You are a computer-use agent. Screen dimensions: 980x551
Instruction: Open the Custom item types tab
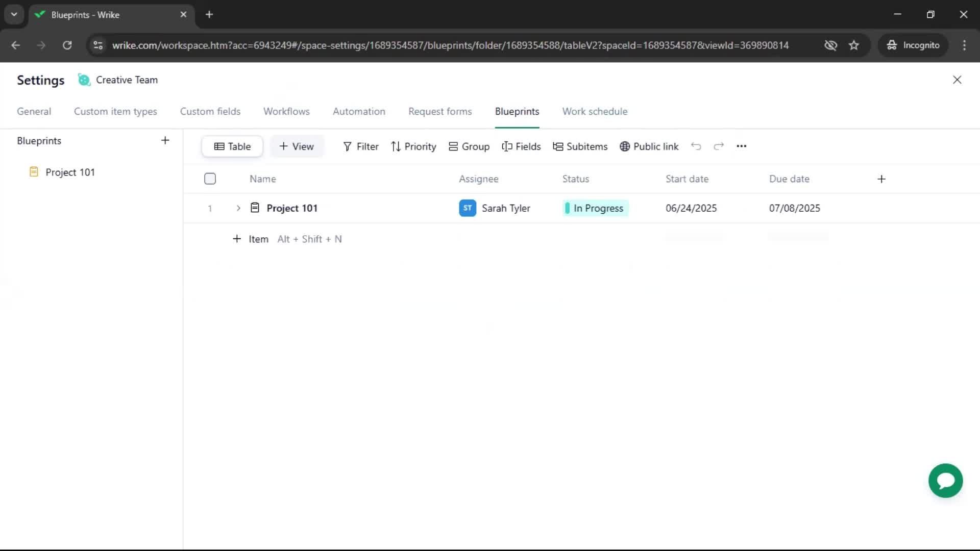115,111
